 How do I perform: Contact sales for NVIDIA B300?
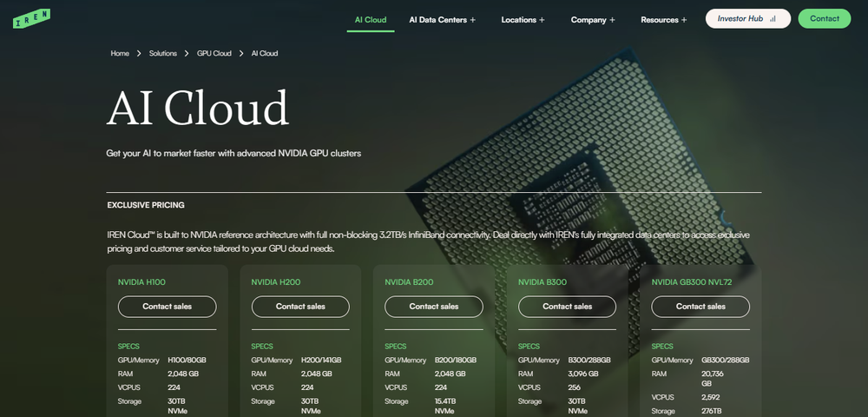point(568,307)
